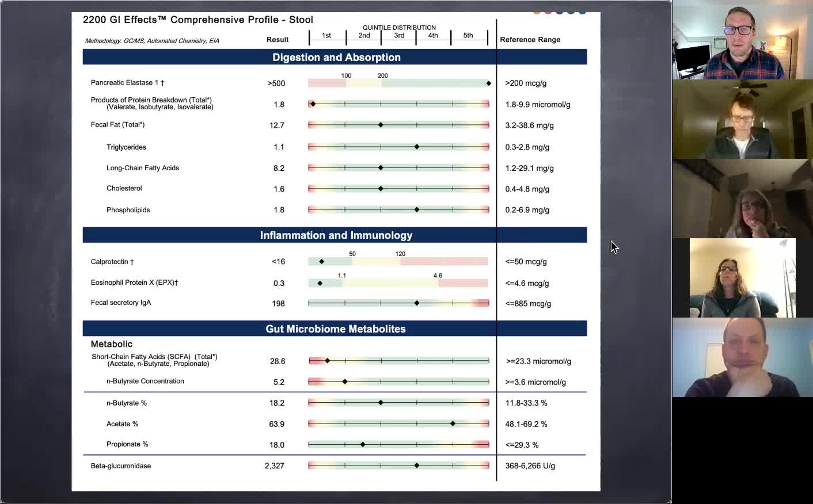
Task: Click the '63.9' Acetate % result
Action: [277, 424]
